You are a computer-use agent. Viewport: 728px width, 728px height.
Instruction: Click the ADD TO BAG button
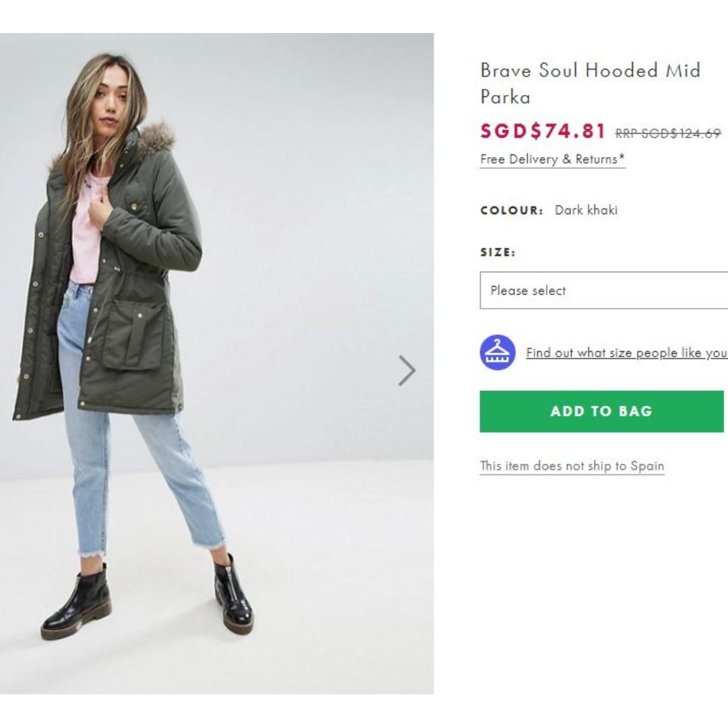601,411
